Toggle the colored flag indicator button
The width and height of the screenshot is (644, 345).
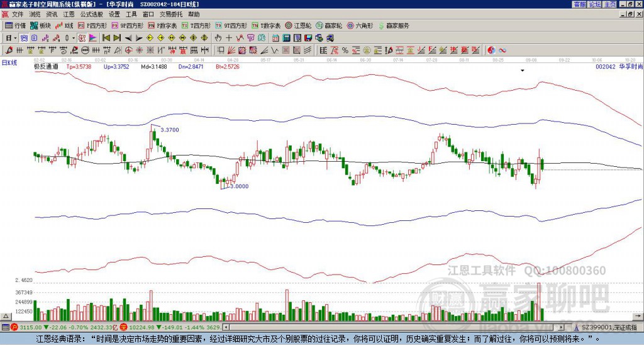pyautogui.click(x=93, y=38)
